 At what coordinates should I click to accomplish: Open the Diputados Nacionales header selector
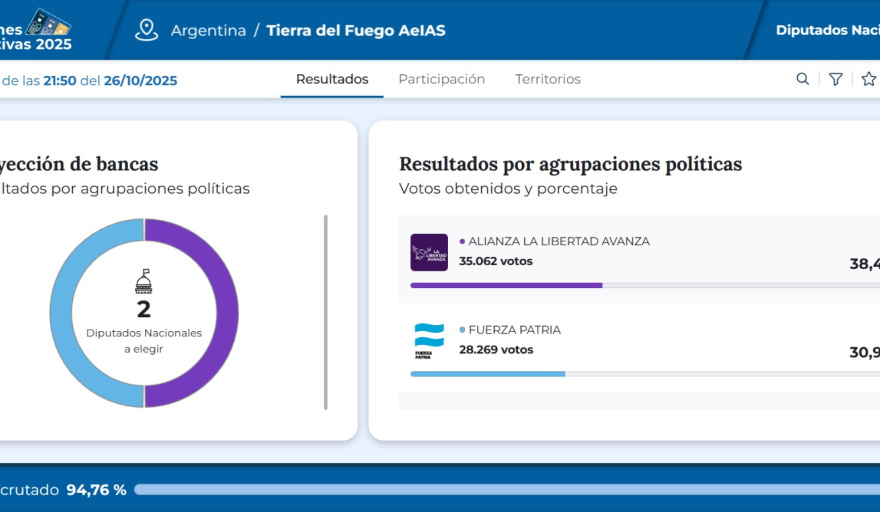pyautogui.click(x=826, y=30)
